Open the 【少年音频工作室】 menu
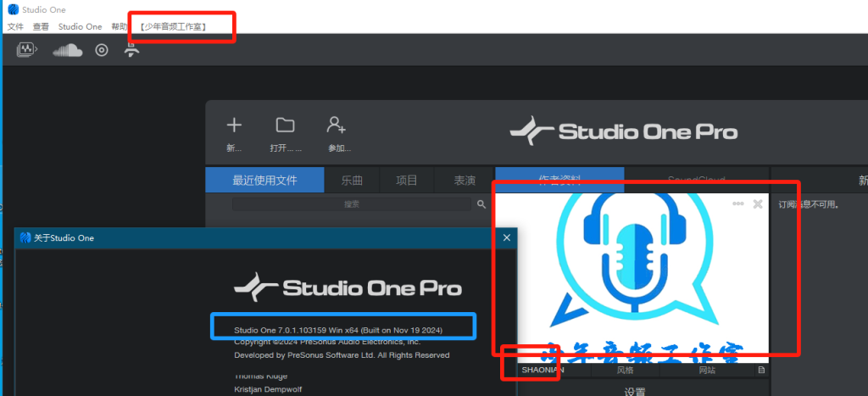 click(173, 26)
